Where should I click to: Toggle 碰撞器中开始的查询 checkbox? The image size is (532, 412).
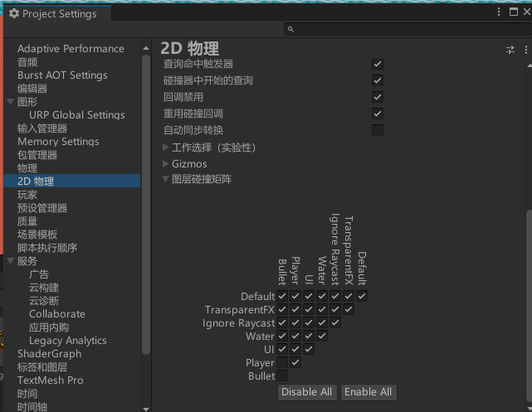click(x=378, y=80)
